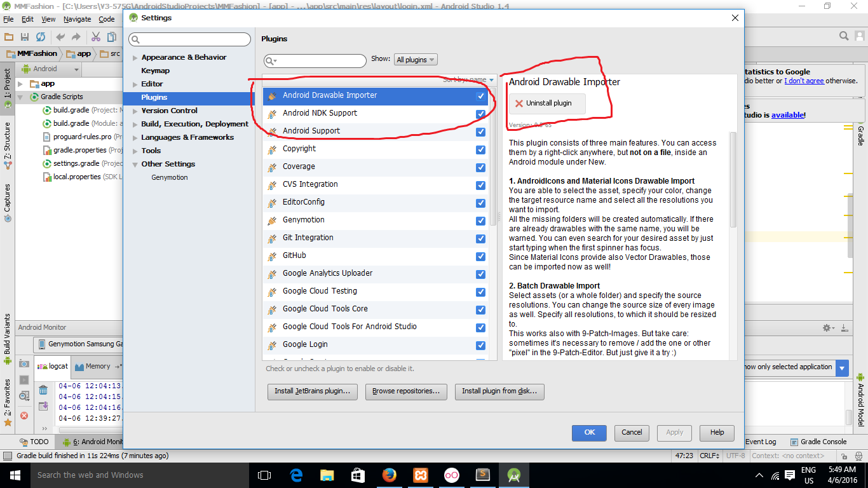Open Genymotion from the taskbar
The image size is (868, 488).
tap(451, 475)
